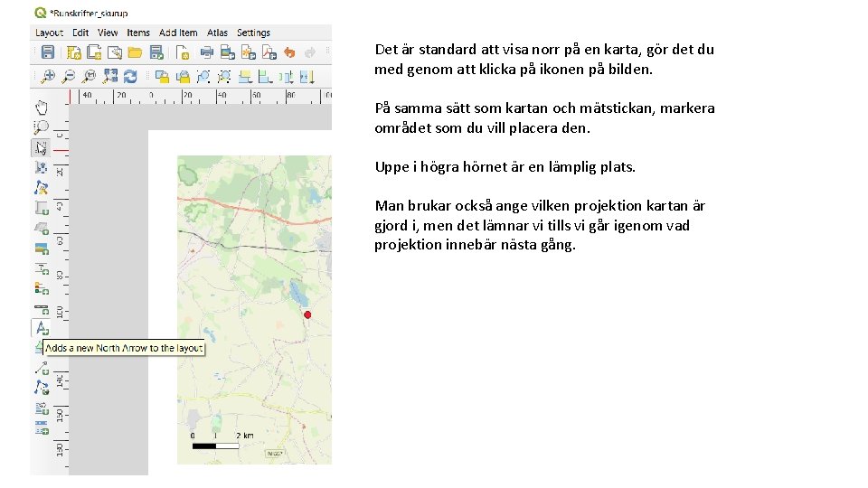
Task: Click the Save as Template icon
Action: (x=156, y=52)
